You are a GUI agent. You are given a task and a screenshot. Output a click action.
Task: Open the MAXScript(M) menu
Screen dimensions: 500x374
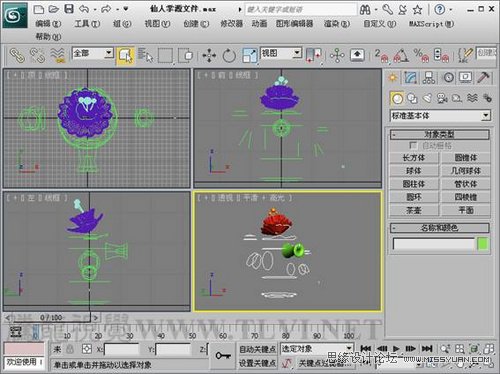point(431,24)
